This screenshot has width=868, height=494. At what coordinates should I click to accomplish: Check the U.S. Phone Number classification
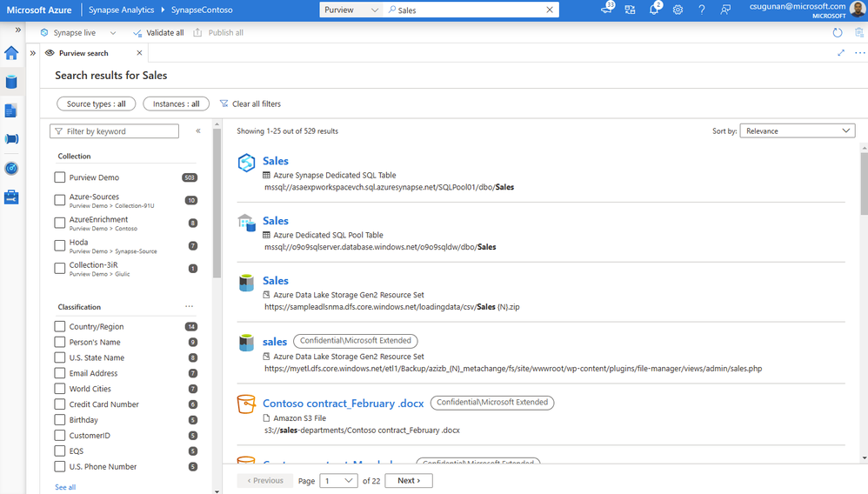coord(60,466)
